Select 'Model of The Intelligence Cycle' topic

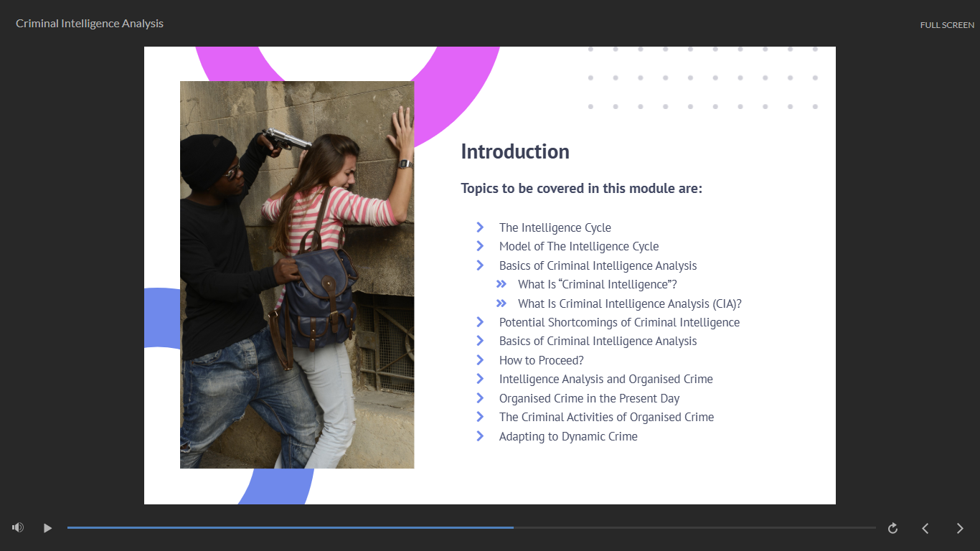[579, 246]
